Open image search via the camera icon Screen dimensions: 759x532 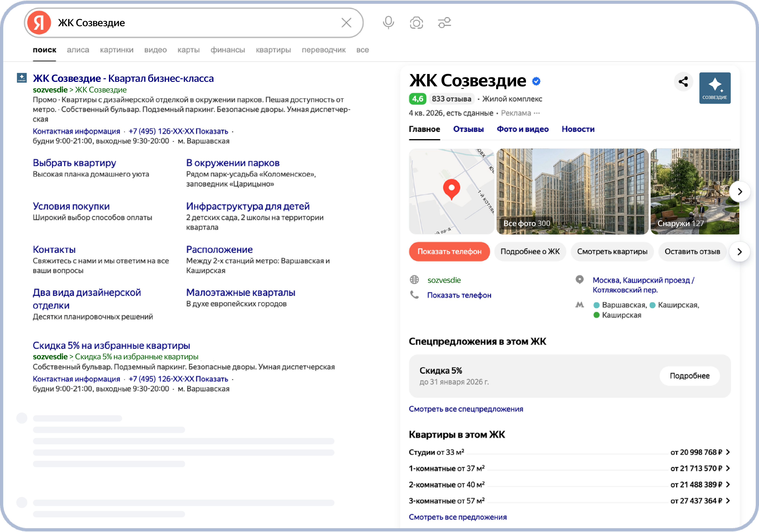coord(416,23)
